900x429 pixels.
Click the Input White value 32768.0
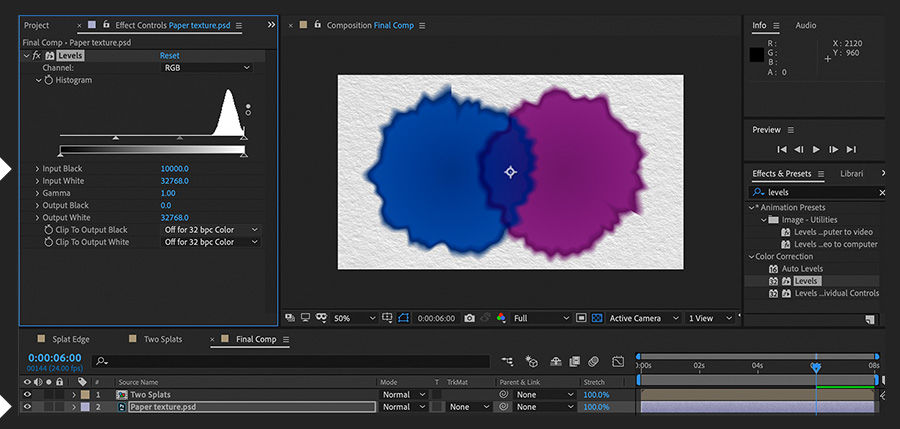pos(175,181)
